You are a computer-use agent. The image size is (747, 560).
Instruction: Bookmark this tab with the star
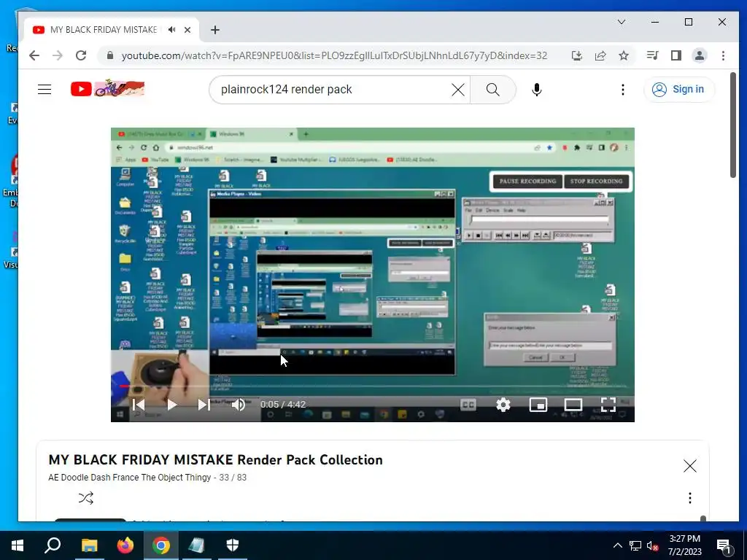(624, 55)
